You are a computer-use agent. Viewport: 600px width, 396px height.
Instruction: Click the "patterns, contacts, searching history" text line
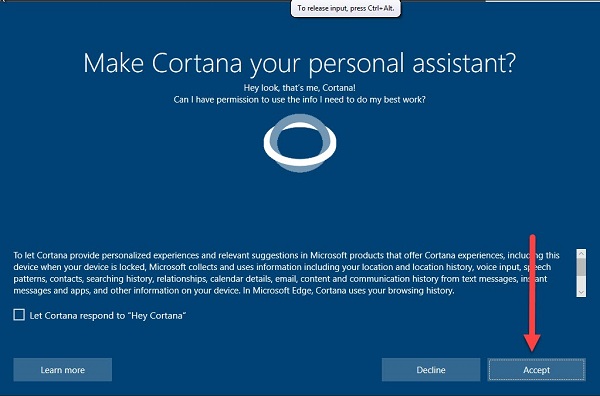click(280, 279)
